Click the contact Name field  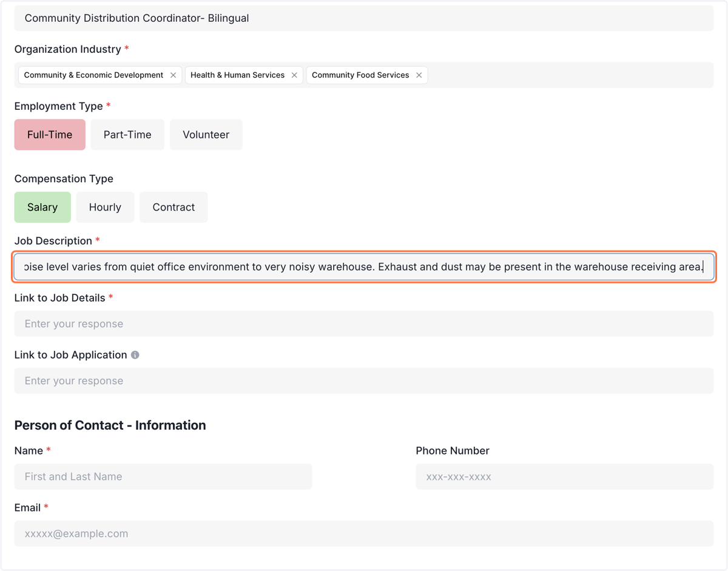[163, 477]
